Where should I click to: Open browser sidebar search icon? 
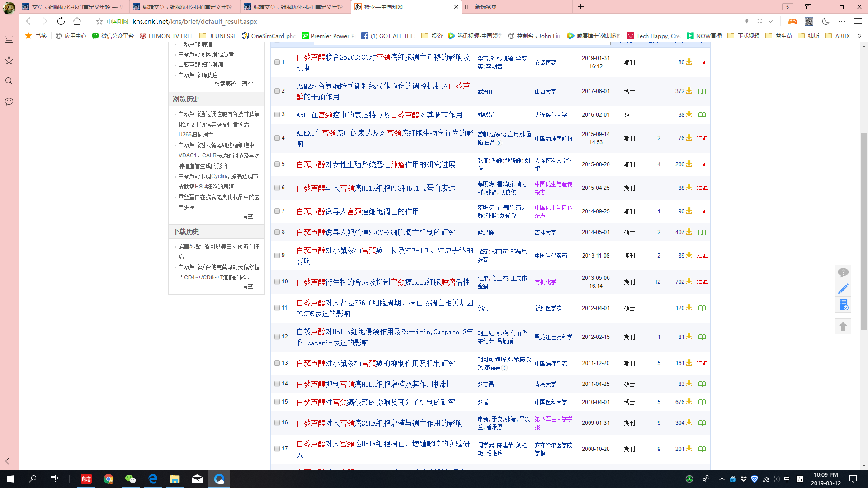[9, 81]
